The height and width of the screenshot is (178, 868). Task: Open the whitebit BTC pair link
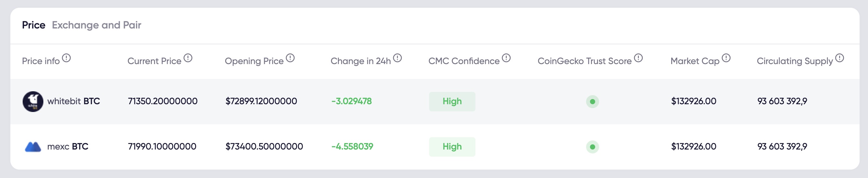point(73,101)
